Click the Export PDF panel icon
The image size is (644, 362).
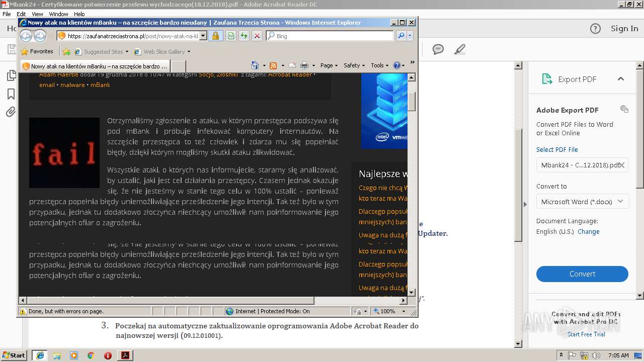(547, 79)
